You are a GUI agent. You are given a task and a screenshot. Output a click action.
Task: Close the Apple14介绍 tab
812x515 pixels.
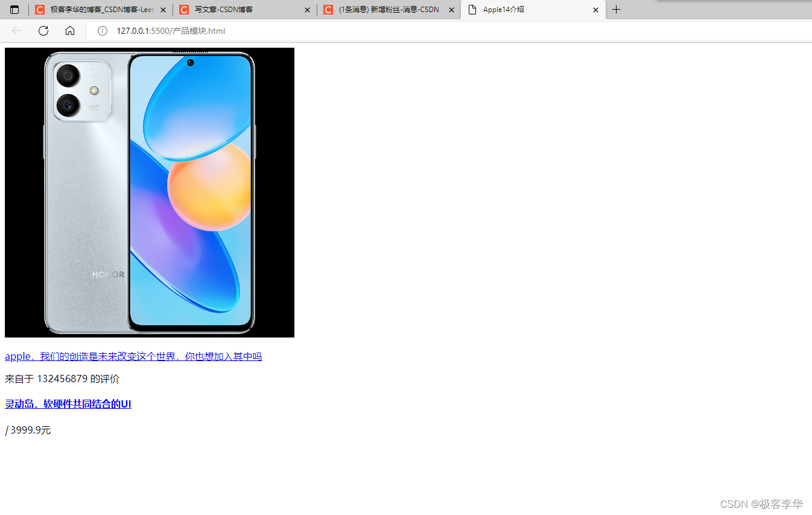595,10
